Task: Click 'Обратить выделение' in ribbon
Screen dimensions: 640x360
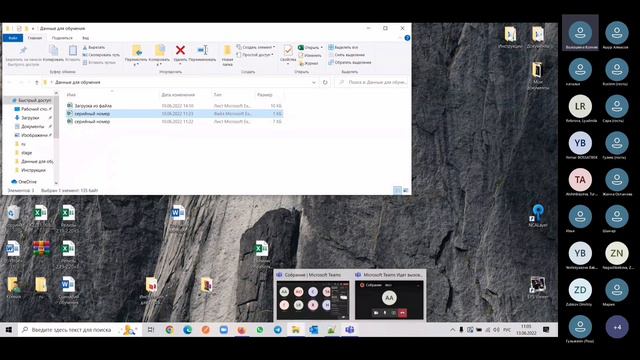Action: coord(350,62)
